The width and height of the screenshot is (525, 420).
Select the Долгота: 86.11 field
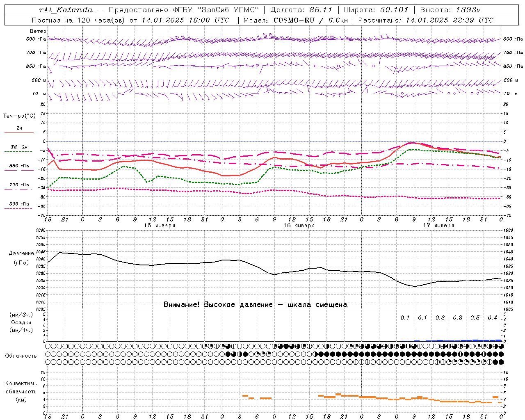(301, 10)
